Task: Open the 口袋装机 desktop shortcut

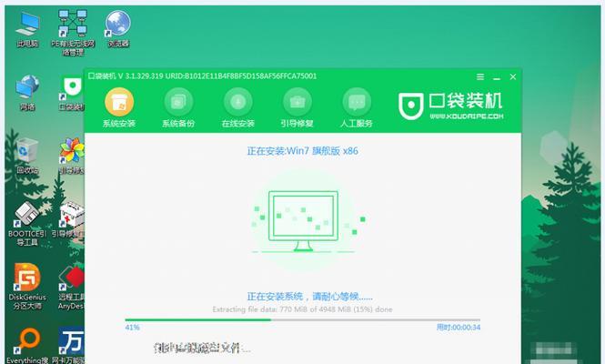Action: 72,94
